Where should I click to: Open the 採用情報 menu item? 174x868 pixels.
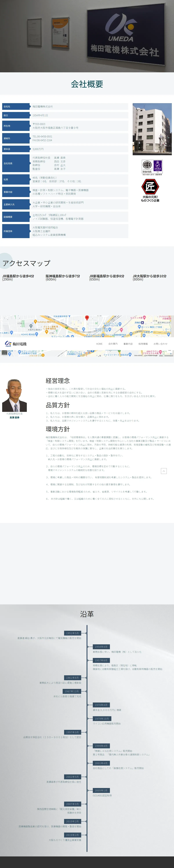coord(143,344)
